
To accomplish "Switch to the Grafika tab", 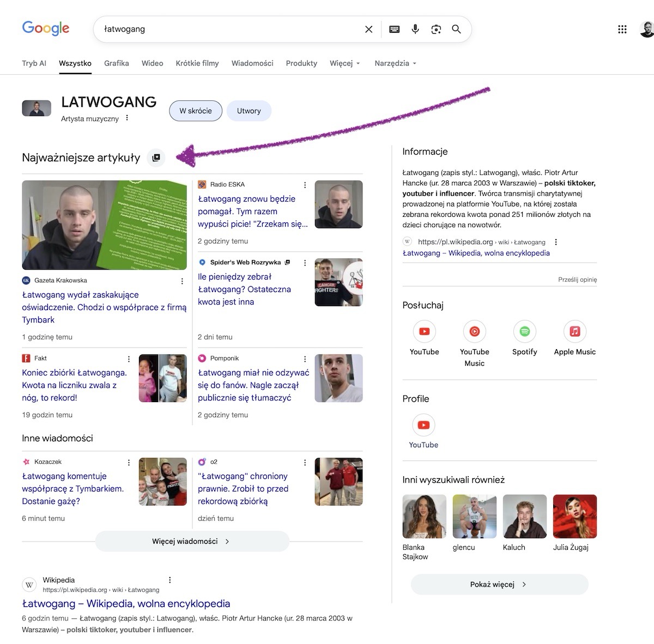I will point(117,63).
